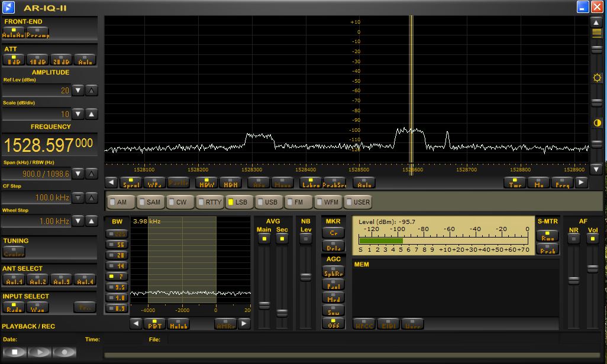Toggle the NB Lev noise blanker
Image resolution: width=607 pixels, height=364 pixels.
point(305,239)
